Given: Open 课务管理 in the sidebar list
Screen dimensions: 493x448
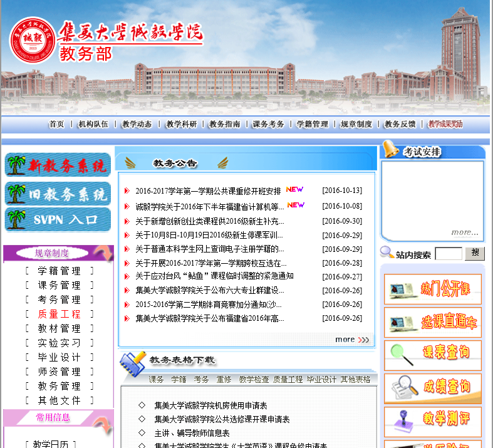Looking at the screenshot, I should [60, 285].
